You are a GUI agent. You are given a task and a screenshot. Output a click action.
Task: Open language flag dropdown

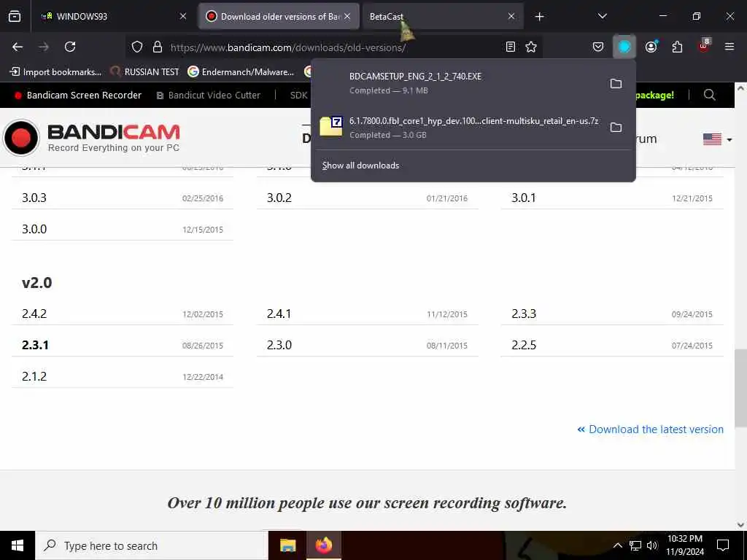tap(717, 139)
